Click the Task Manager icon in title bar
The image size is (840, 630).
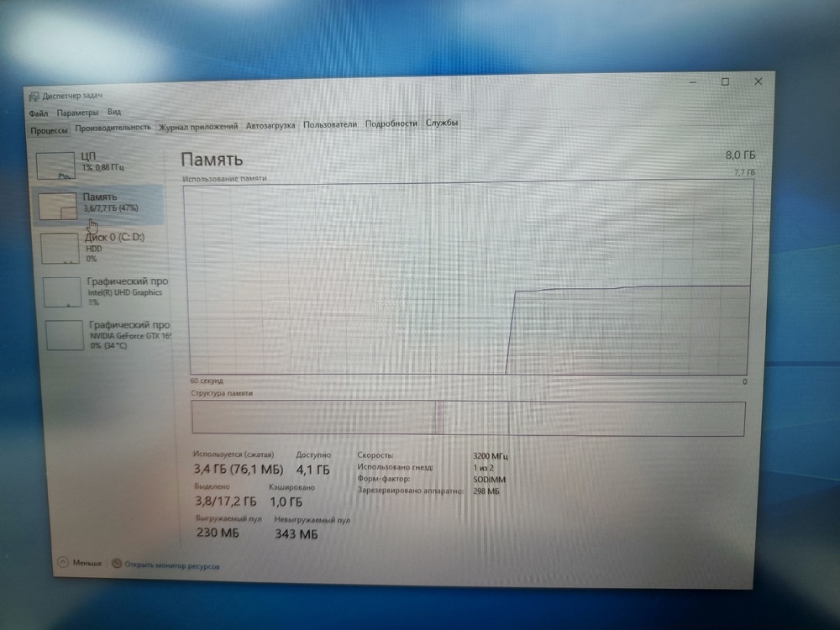(x=33, y=97)
